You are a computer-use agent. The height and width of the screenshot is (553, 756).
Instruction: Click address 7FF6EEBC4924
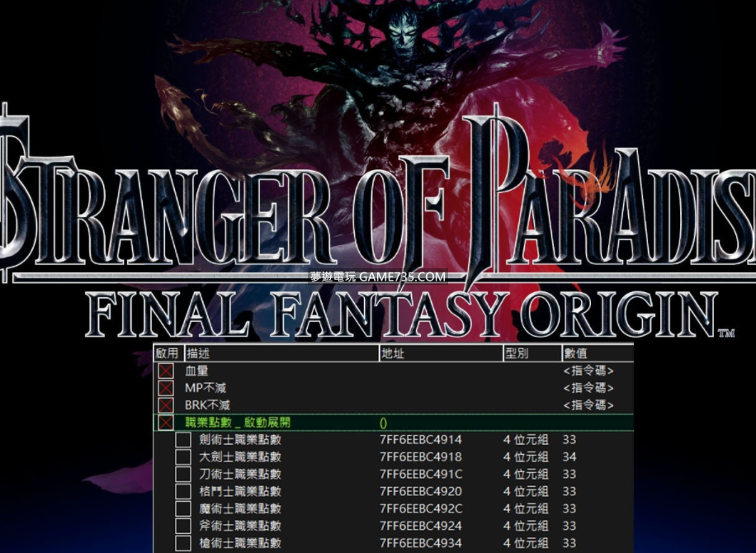coord(421,526)
